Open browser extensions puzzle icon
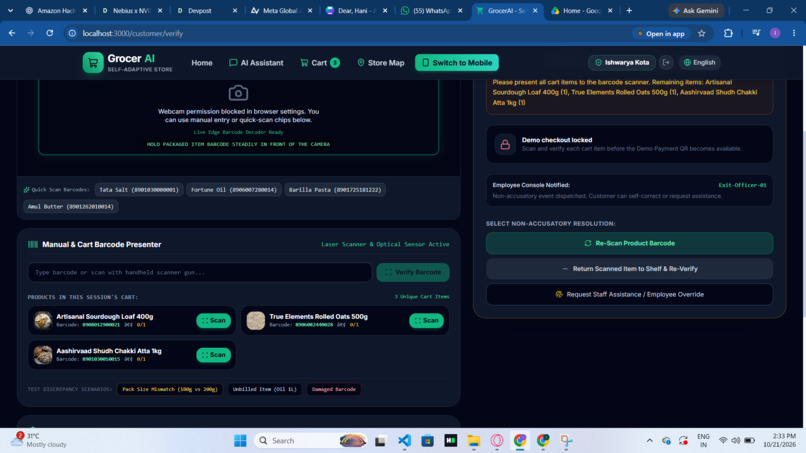The width and height of the screenshot is (806, 453). 728,33
